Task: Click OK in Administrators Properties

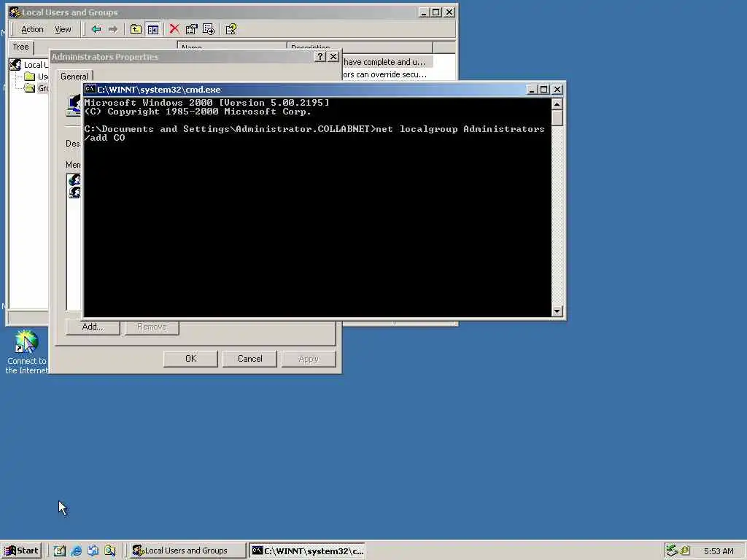Action: pos(190,359)
